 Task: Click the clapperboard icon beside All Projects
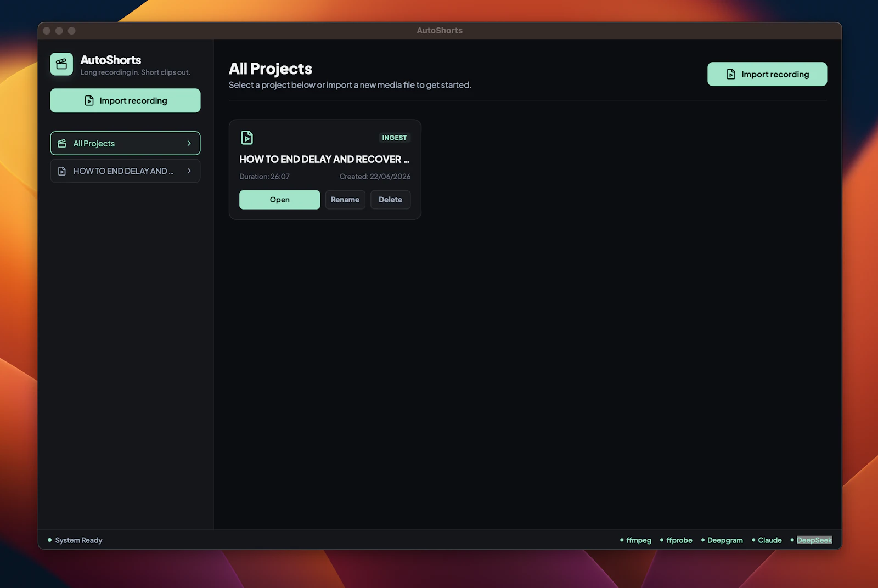click(x=62, y=143)
